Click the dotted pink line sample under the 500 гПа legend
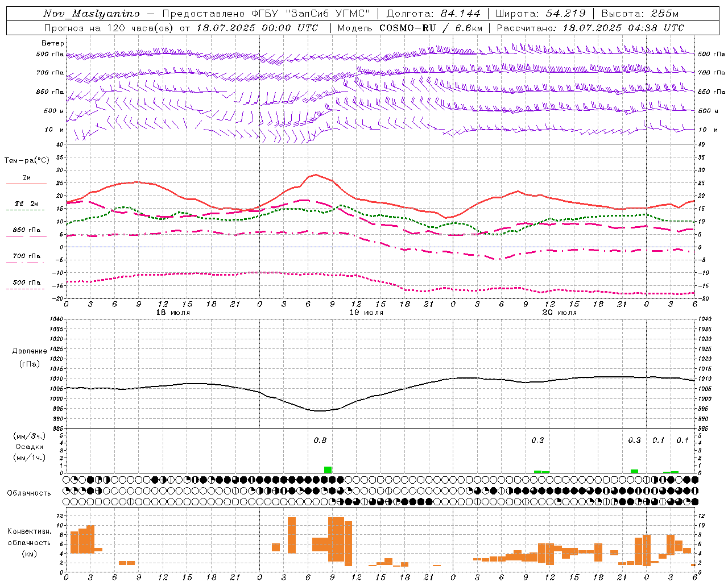 26,289
